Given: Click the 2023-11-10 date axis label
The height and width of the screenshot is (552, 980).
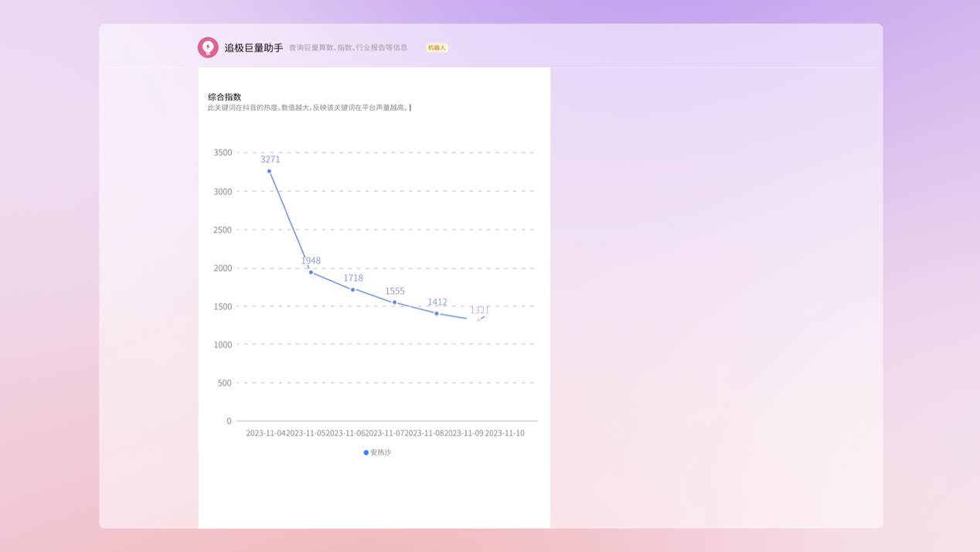Looking at the screenshot, I should (x=505, y=433).
